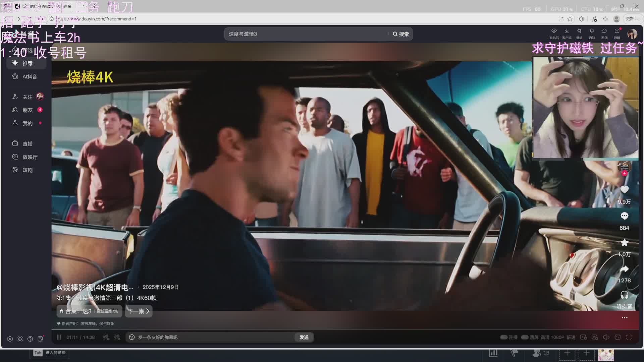Pause the video with the playback control

(59, 337)
